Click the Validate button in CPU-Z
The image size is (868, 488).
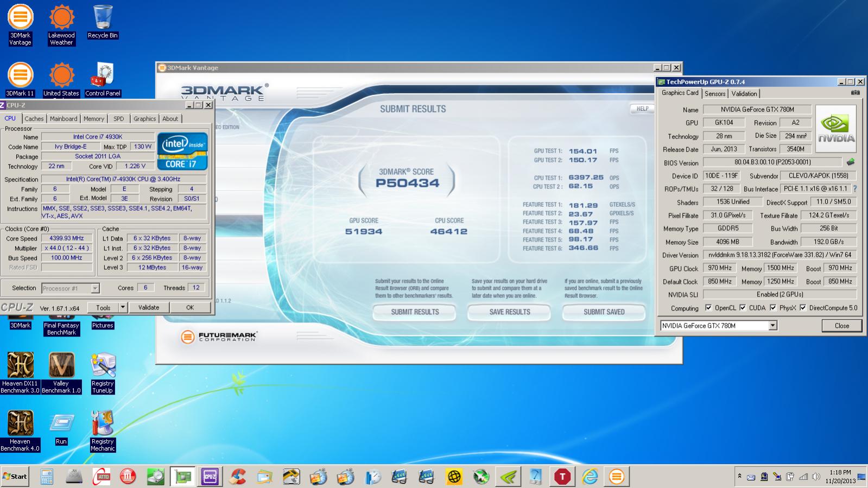pos(148,307)
